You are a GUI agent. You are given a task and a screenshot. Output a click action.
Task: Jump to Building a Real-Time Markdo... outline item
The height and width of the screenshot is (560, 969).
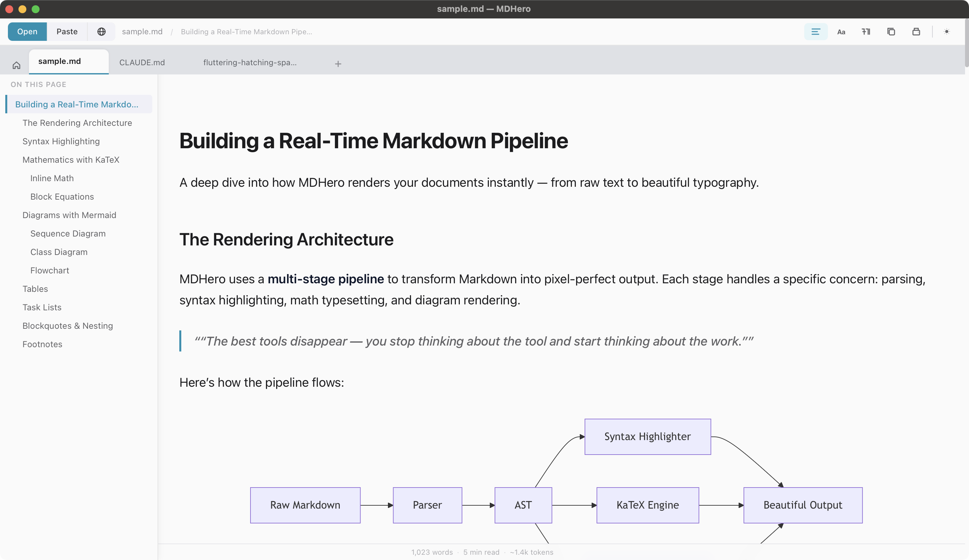79,104
